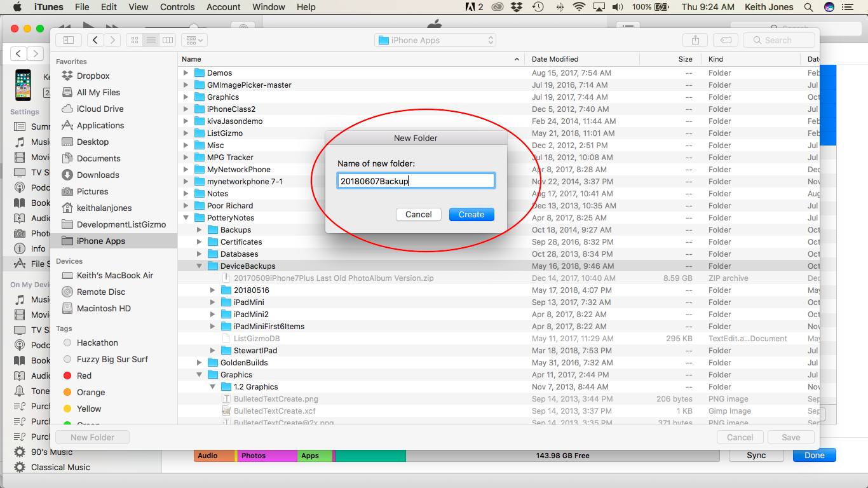
Task: Click the Create button in New Folder dialog
Action: [471, 214]
